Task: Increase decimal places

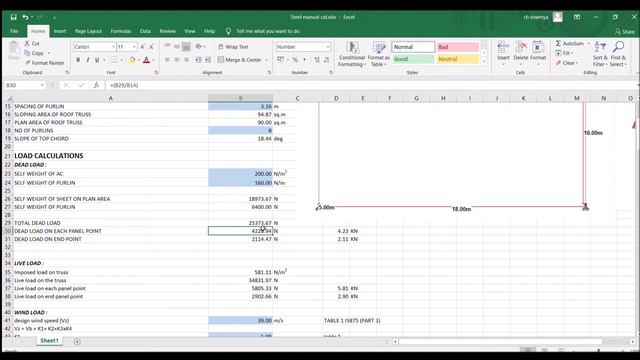Action: click(x=317, y=60)
